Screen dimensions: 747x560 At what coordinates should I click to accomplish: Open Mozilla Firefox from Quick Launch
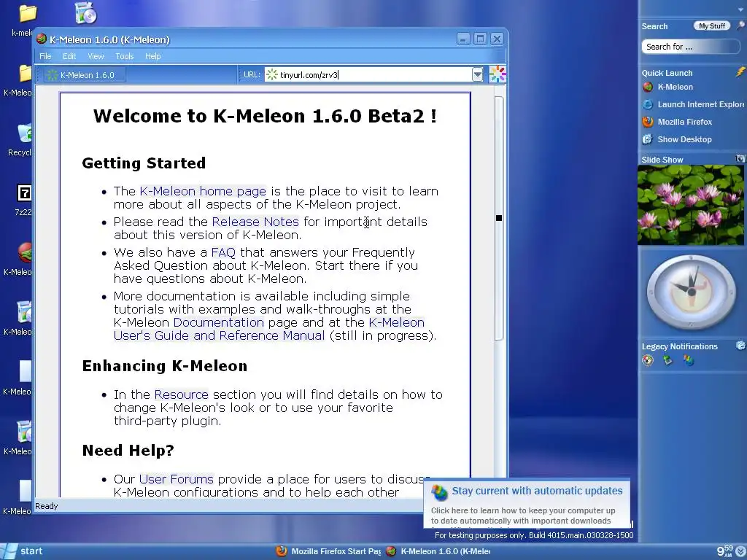click(678, 122)
